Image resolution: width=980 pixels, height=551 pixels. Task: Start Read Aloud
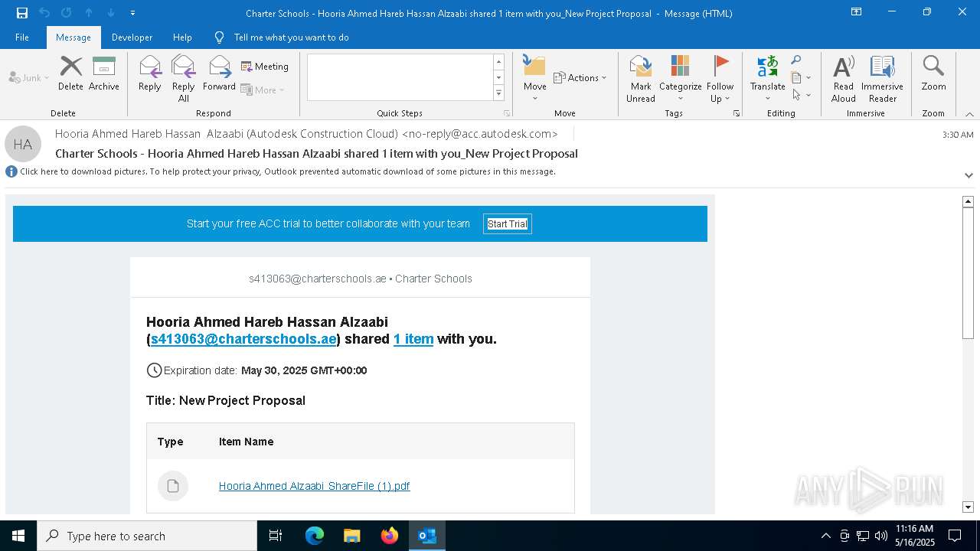(844, 79)
